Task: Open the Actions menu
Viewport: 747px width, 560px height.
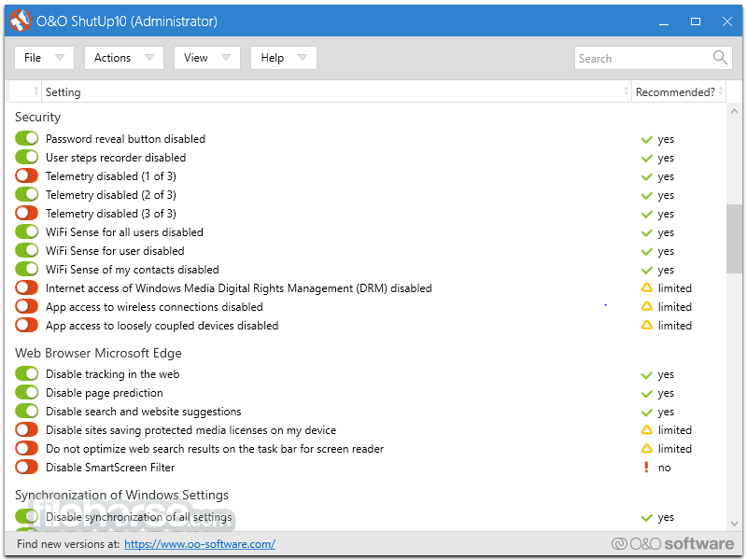Action: [124, 58]
